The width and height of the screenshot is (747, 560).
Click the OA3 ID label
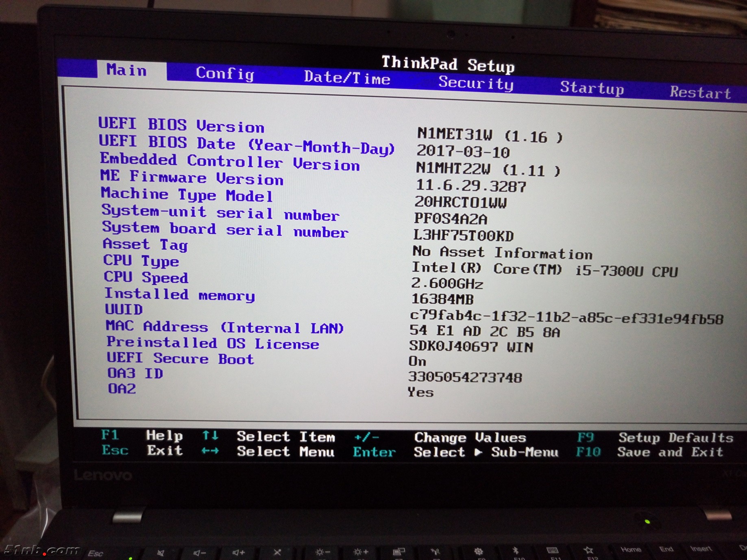tap(135, 373)
